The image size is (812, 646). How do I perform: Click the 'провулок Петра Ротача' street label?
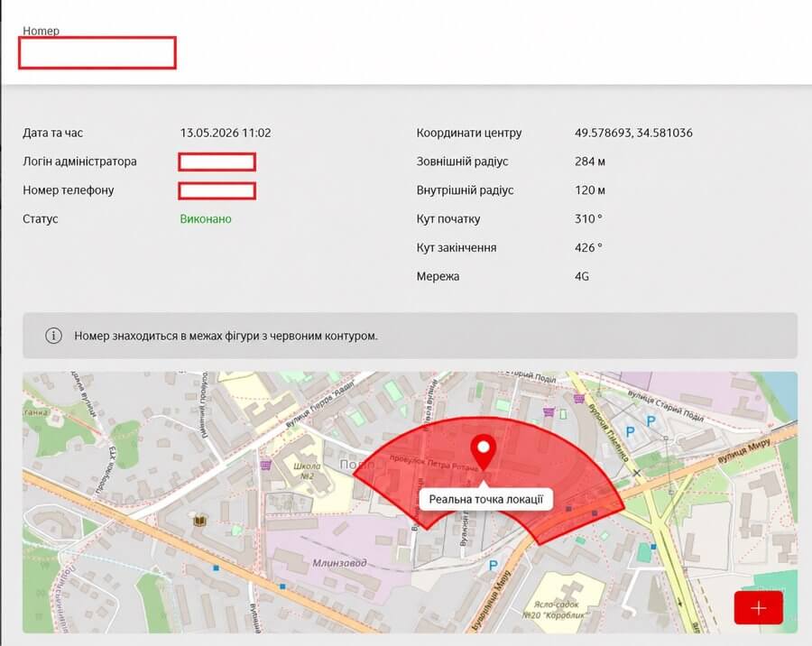coord(434,463)
